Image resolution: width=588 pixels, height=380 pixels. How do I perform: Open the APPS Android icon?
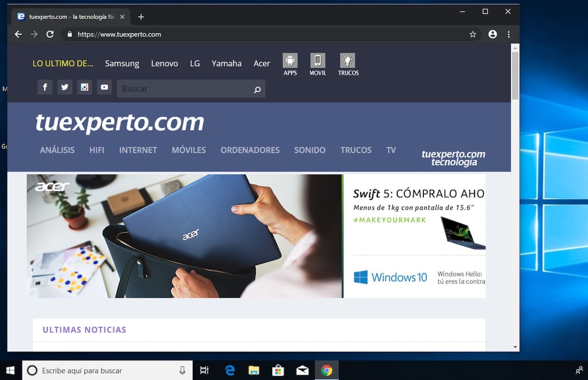290,61
